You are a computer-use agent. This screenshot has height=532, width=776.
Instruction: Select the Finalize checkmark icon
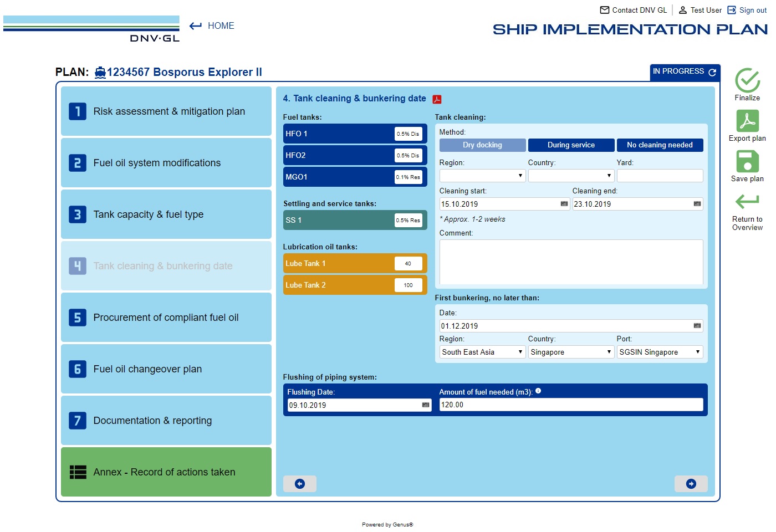pos(747,81)
